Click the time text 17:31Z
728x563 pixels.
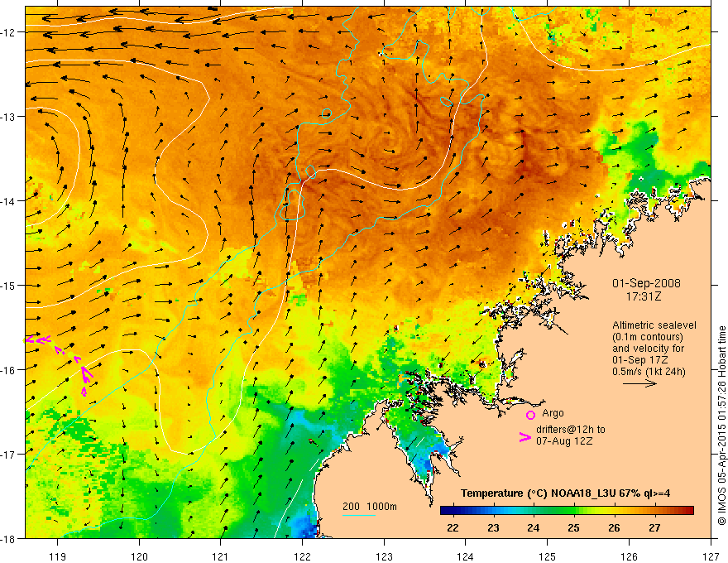pyautogui.click(x=644, y=296)
